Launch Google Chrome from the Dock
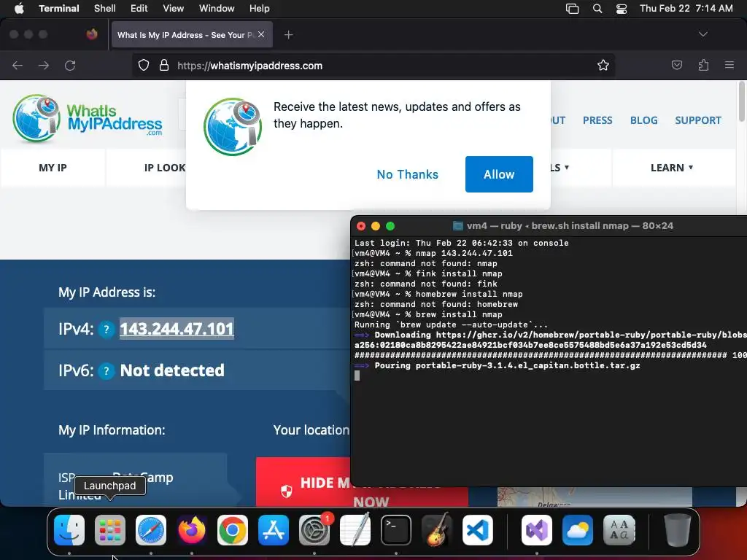Image resolution: width=747 pixels, height=560 pixels. click(233, 530)
